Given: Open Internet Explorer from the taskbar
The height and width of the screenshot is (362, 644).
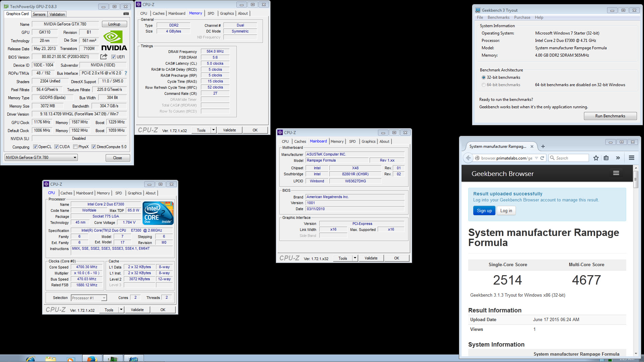Looking at the screenshot, I should pos(30,359).
